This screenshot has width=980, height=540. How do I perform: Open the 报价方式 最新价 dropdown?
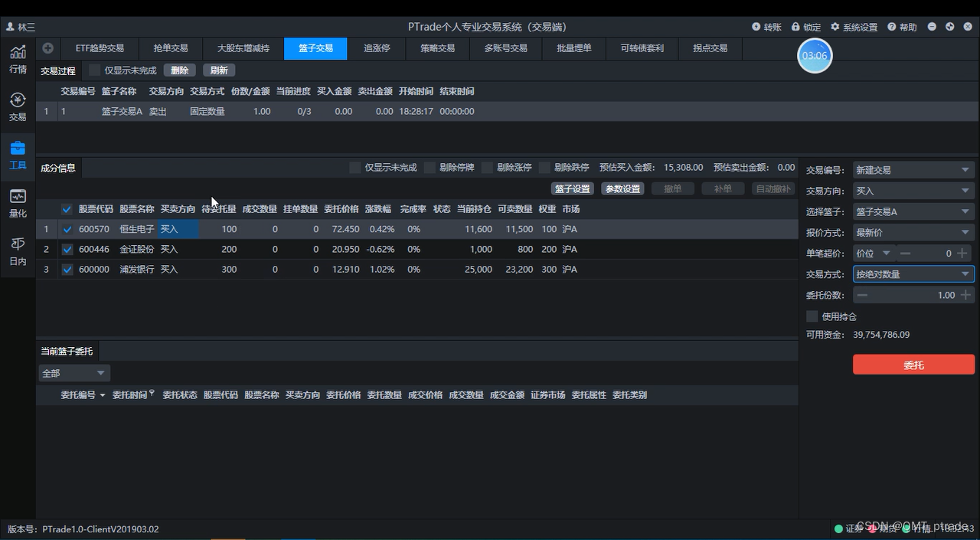pyautogui.click(x=913, y=232)
